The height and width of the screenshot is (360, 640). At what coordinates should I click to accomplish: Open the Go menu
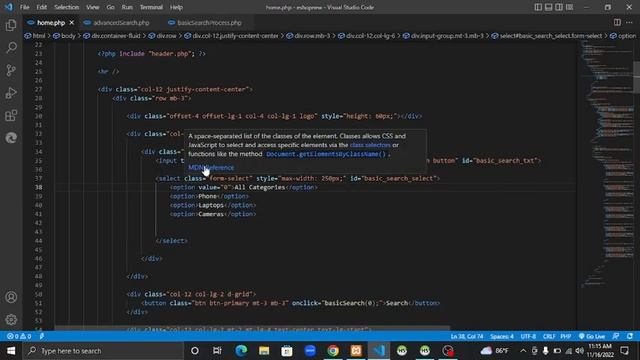tap(110, 7)
